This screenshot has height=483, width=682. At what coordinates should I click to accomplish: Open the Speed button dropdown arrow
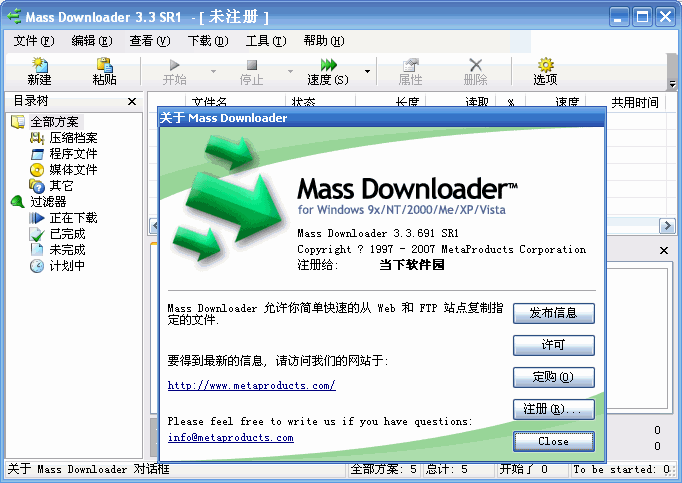(x=368, y=70)
